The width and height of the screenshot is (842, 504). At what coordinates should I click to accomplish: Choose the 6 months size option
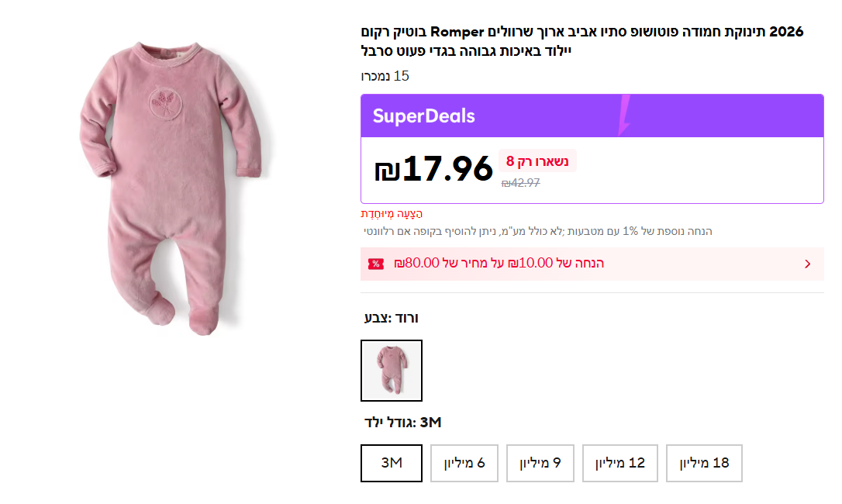[464, 463]
